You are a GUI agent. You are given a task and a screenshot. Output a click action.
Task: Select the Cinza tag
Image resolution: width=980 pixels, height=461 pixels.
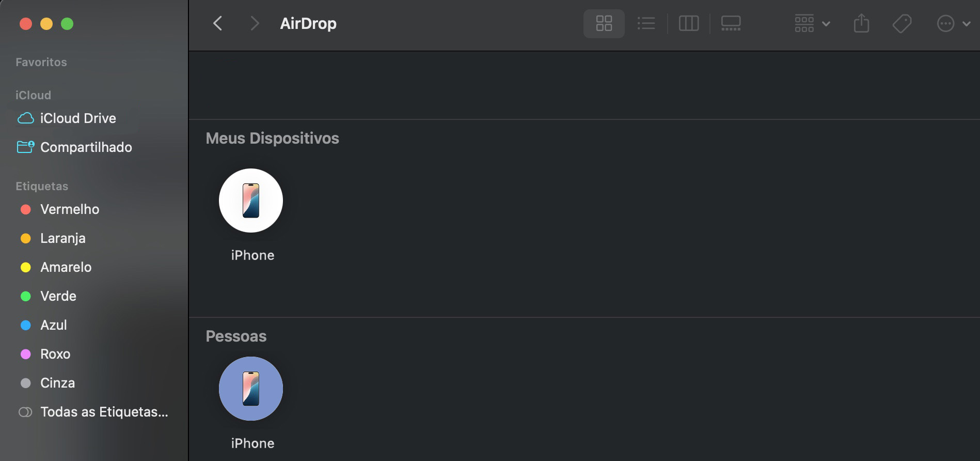click(58, 382)
